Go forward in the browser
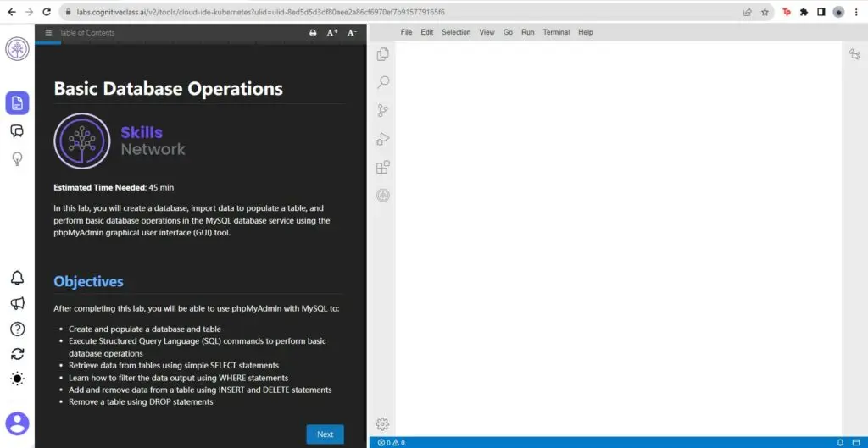 pyautogui.click(x=30, y=12)
